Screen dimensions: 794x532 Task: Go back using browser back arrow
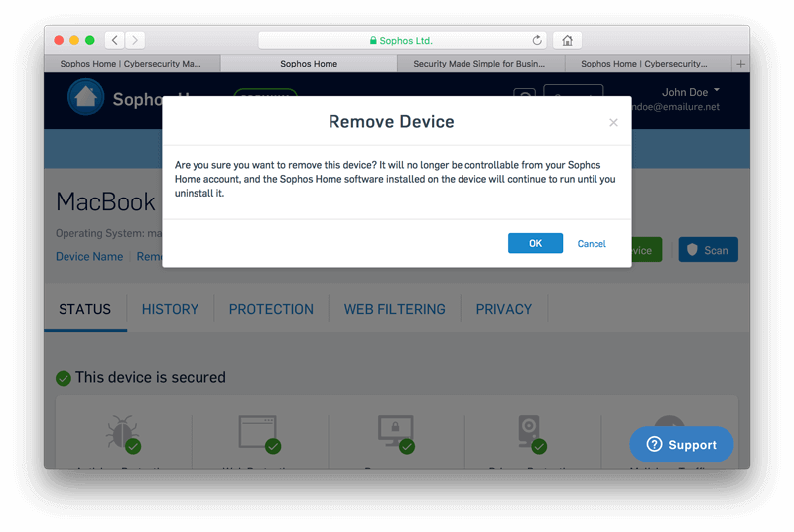coord(115,40)
